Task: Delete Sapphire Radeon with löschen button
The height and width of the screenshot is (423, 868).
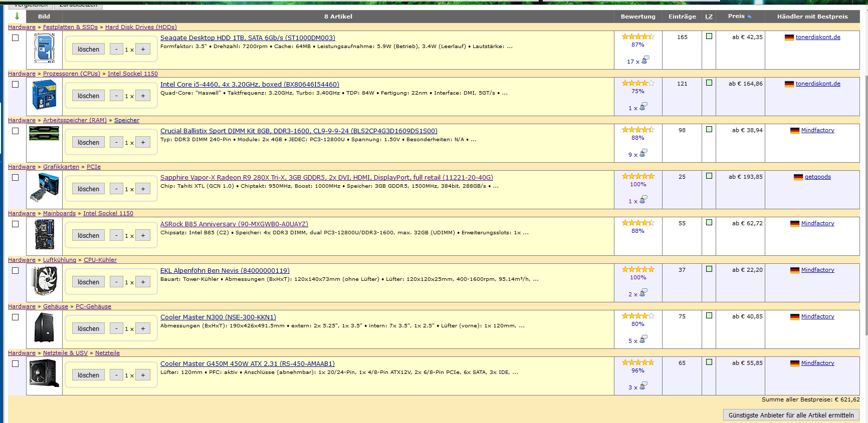Action: [x=89, y=189]
